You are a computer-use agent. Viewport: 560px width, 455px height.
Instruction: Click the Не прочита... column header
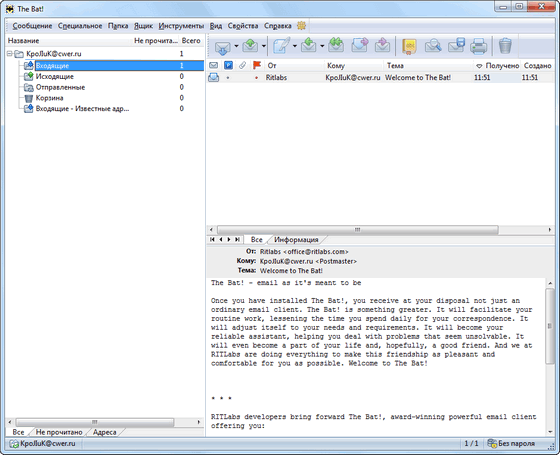pos(156,41)
